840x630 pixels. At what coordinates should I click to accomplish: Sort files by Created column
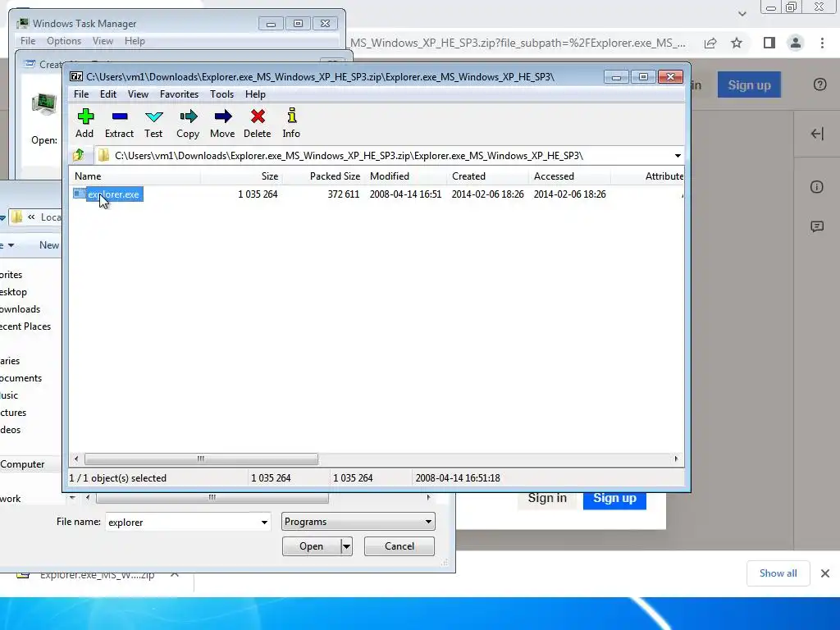[487, 176]
